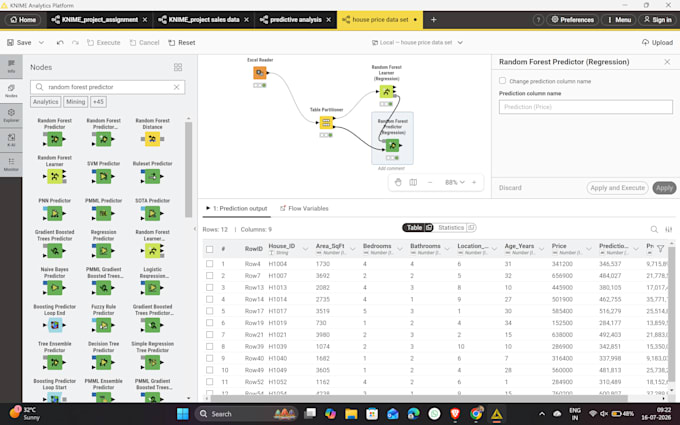This screenshot has width=680, height=425.
Task: Open Area_SqFt column header menu
Action: pos(353,249)
